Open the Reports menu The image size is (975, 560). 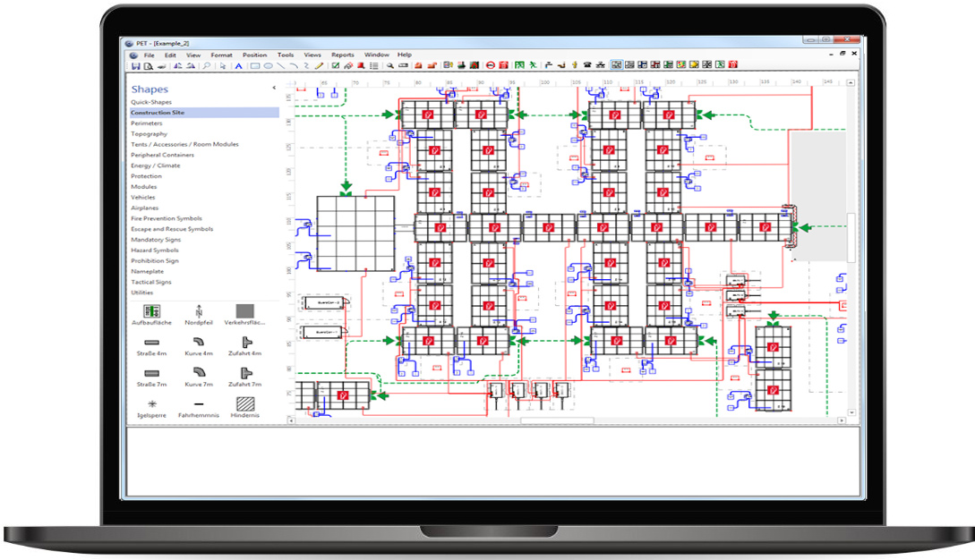tap(342, 54)
